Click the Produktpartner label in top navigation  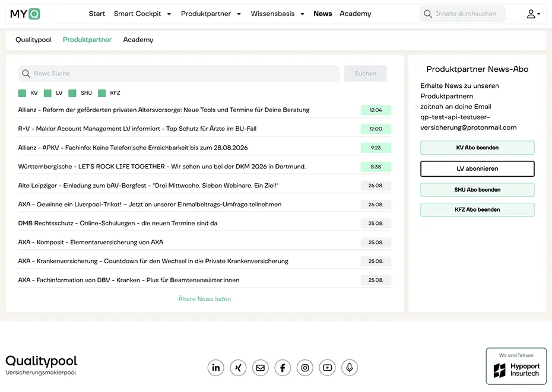click(x=206, y=14)
